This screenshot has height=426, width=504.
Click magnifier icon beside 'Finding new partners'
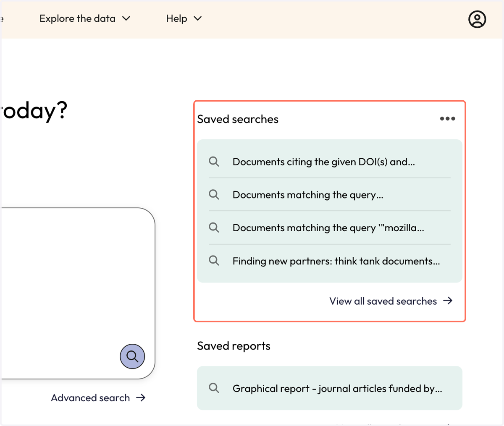214,261
